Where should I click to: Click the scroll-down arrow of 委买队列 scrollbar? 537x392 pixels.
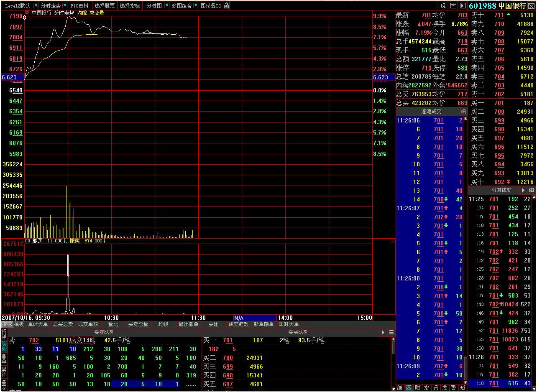393,389
